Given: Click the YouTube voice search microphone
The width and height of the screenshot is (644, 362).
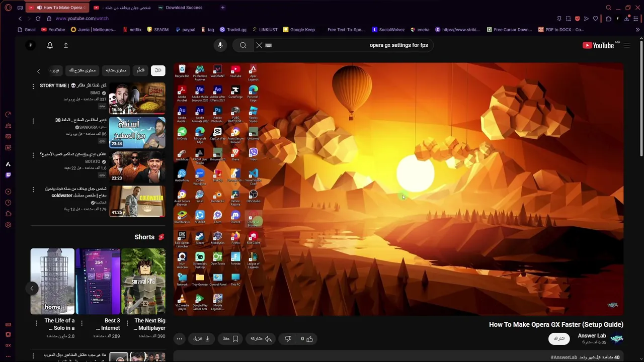Looking at the screenshot, I should click(220, 45).
